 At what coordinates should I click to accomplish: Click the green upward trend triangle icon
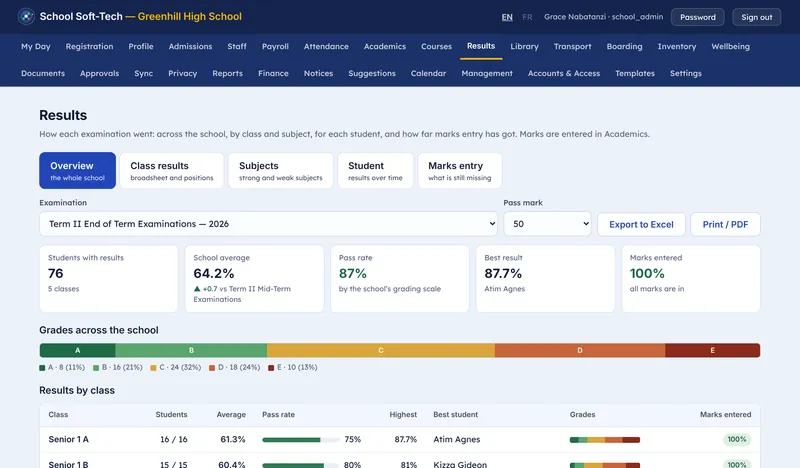(x=197, y=289)
